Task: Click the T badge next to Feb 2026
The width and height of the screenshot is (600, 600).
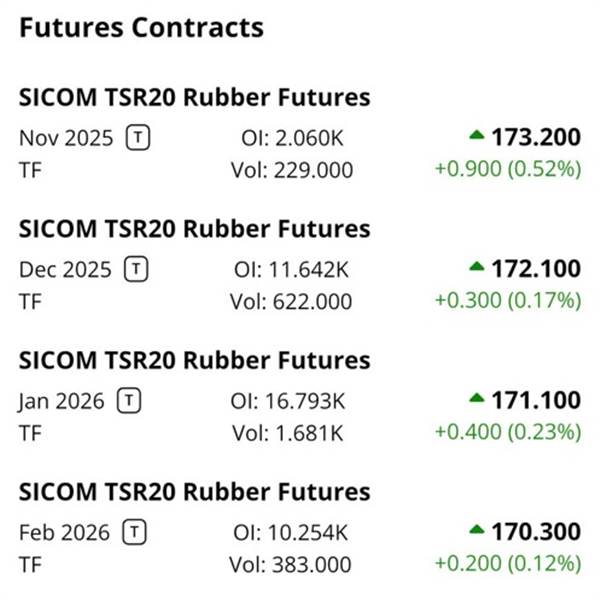Action: click(x=134, y=533)
